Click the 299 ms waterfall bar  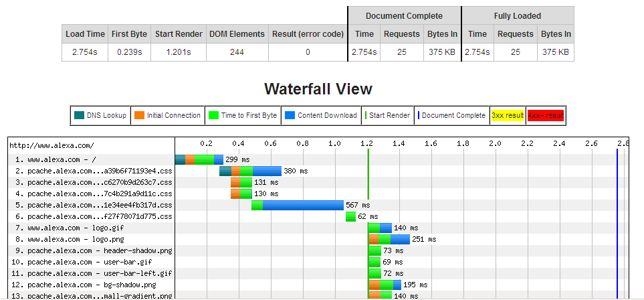point(199,159)
